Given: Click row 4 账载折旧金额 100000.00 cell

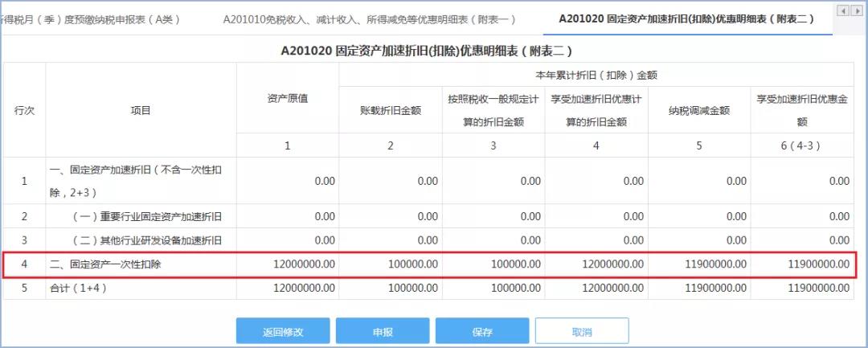Looking at the screenshot, I should coord(391,264).
